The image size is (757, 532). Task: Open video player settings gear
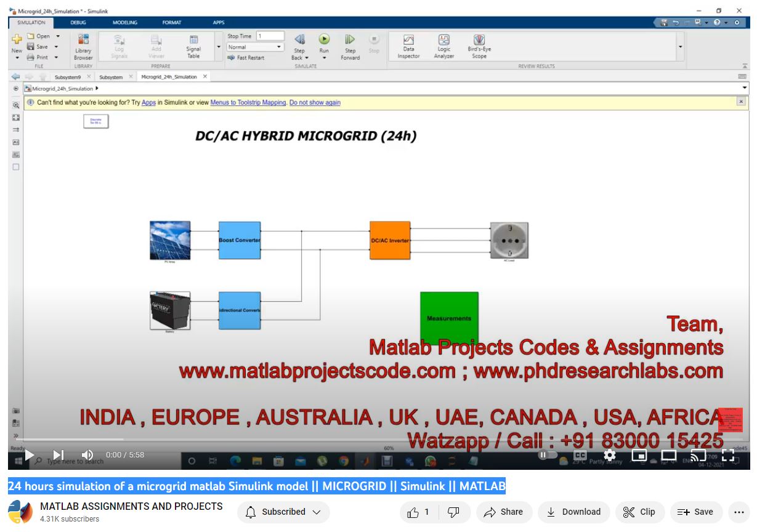[610, 455]
